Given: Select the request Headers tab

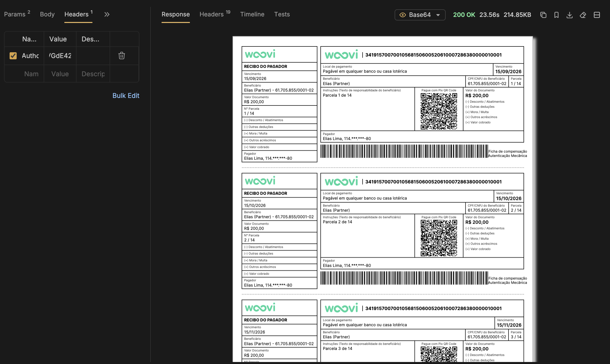Looking at the screenshot, I should click(78, 14).
